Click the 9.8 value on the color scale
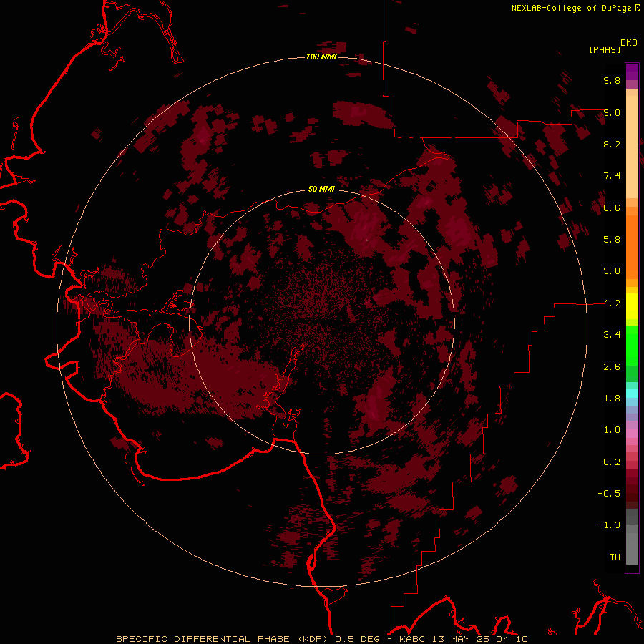 pyautogui.click(x=612, y=80)
